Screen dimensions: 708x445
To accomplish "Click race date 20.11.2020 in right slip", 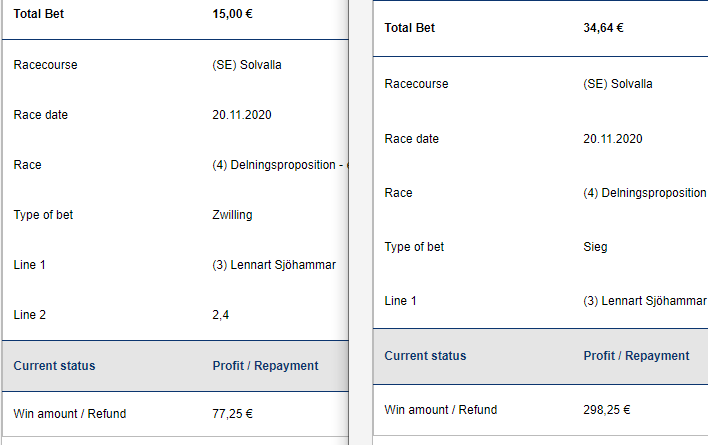I will [x=613, y=139].
